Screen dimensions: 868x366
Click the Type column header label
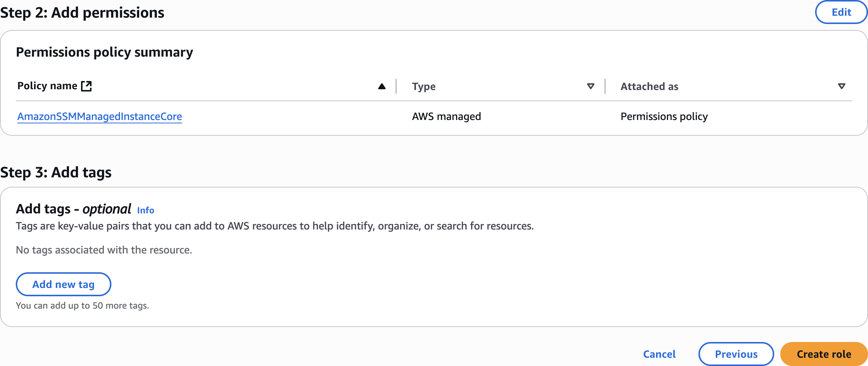coord(423,87)
